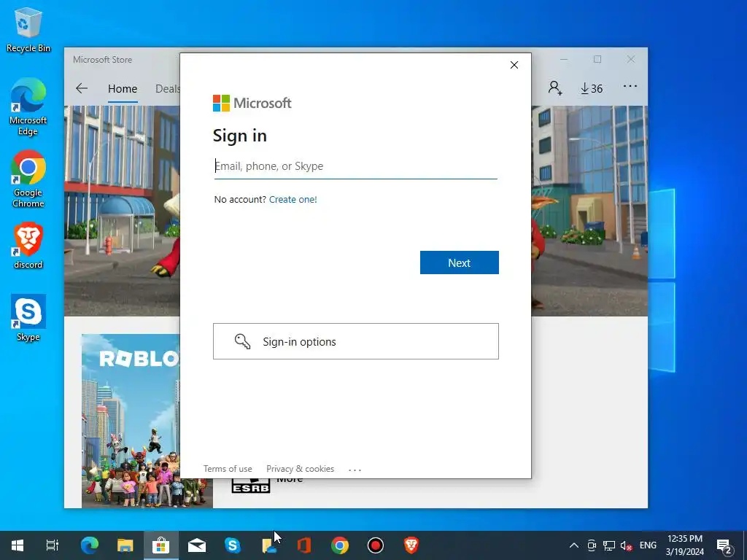This screenshot has height=560, width=747.
Task: Open Skype from the taskbar
Action: [233, 545]
